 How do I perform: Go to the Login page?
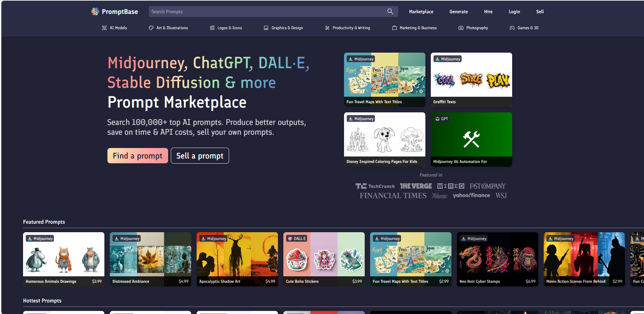pos(514,12)
